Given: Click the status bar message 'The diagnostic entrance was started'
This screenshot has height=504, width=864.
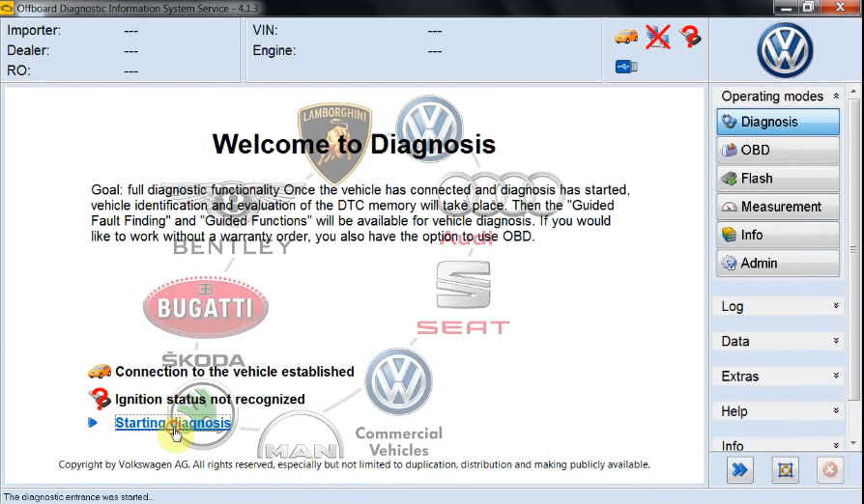Looking at the screenshot, I should pos(78,497).
